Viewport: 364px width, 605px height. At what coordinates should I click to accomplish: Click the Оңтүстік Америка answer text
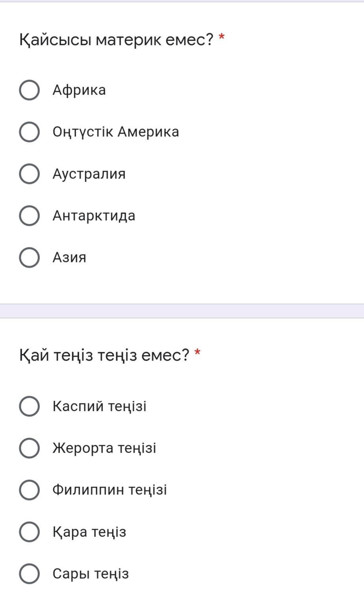[116, 132]
